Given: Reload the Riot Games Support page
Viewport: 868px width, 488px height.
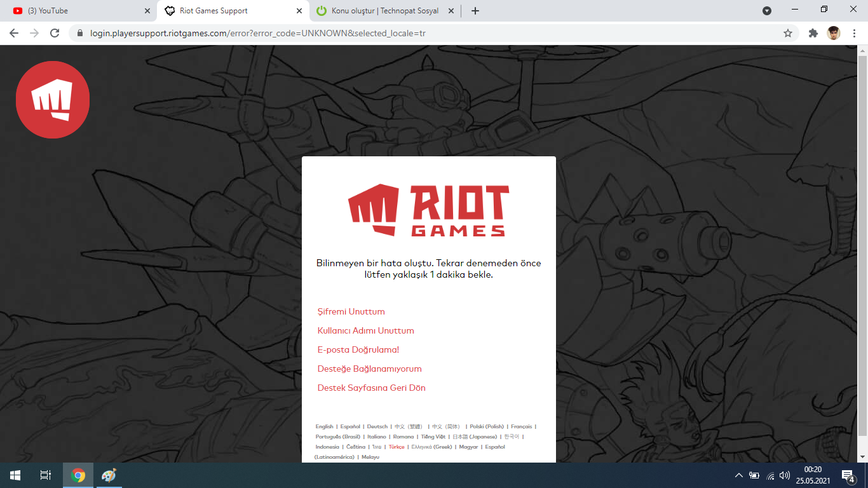Looking at the screenshot, I should (55, 33).
